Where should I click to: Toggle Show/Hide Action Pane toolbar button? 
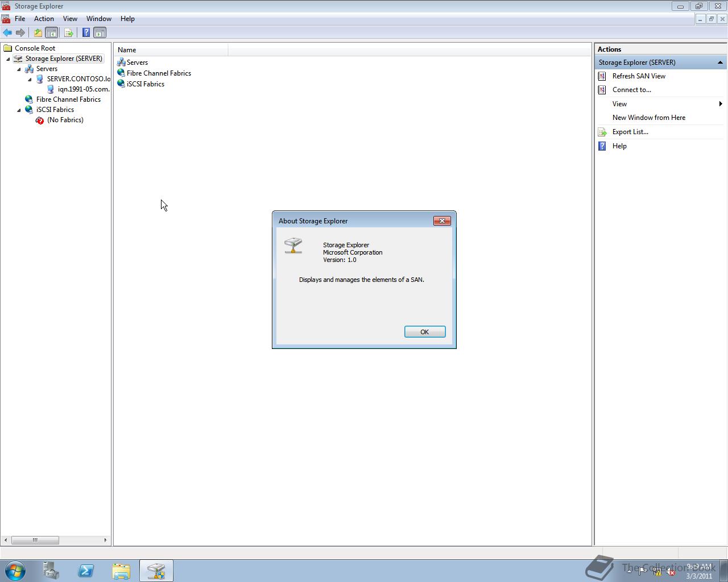[x=100, y=32]
